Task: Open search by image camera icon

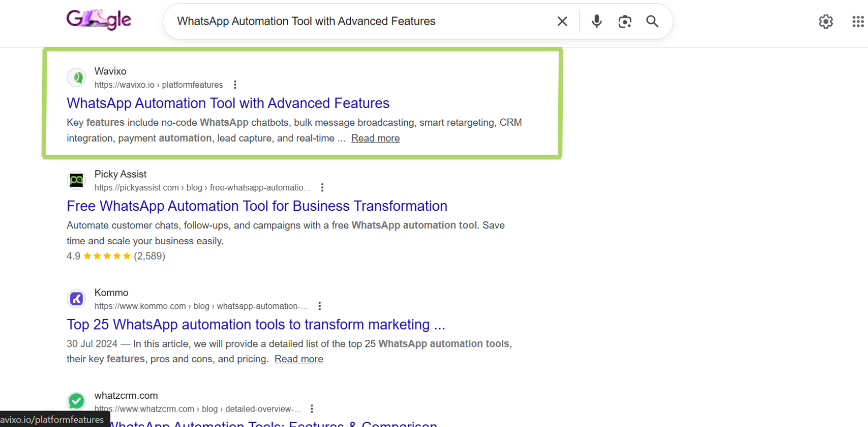Action: tap(624, 21)
